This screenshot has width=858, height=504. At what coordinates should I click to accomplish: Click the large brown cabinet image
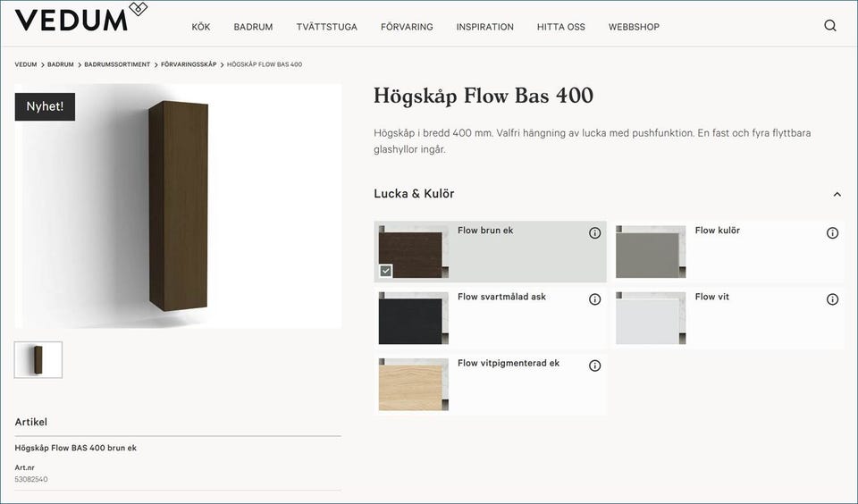(x=179, y=206)
